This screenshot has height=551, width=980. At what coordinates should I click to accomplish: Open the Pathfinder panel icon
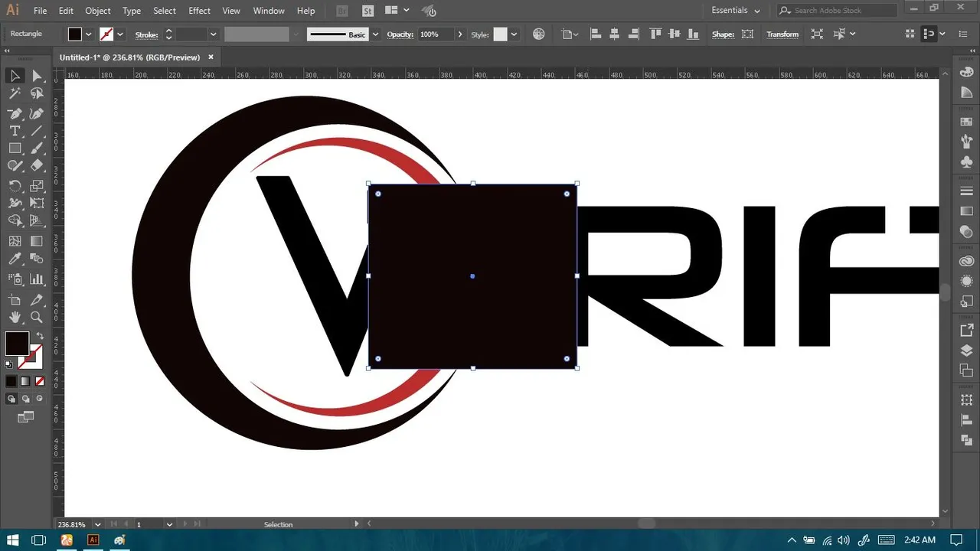pyautogui.click(x=966, y=440)
